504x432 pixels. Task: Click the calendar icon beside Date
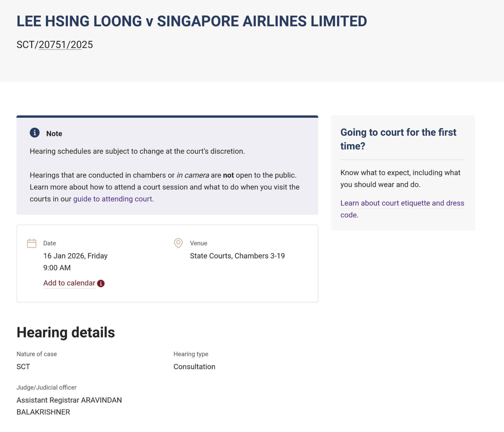32,243
